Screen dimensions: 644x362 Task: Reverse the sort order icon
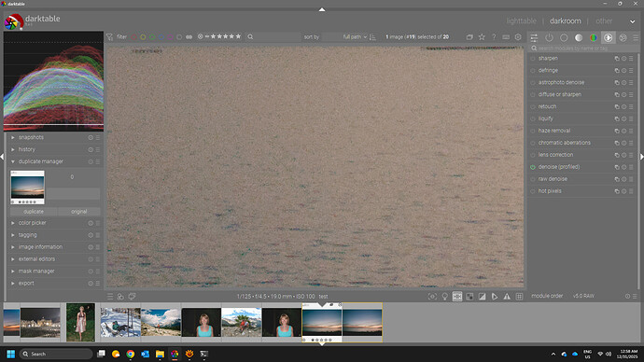point(372,37)
